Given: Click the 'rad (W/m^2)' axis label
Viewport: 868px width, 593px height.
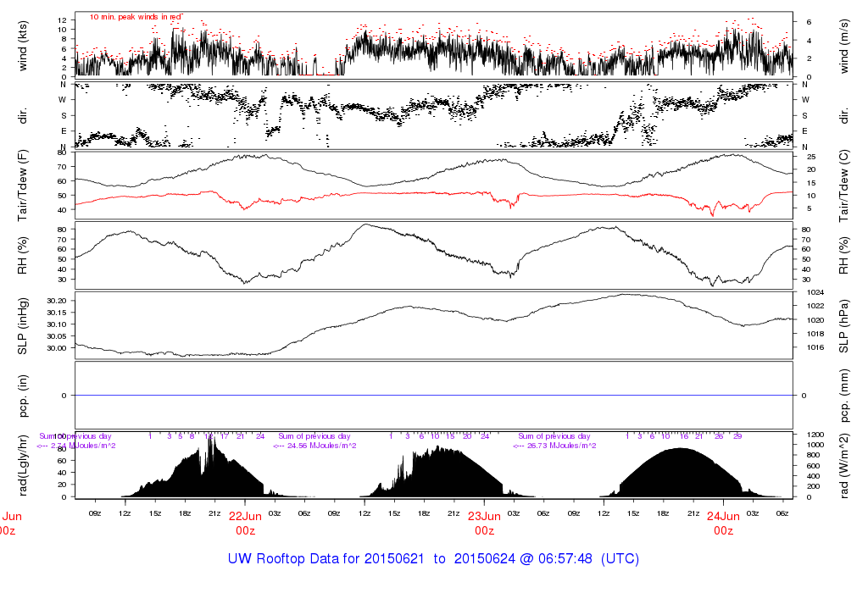Looking at the screenshot, I should [x=843, y=465].
